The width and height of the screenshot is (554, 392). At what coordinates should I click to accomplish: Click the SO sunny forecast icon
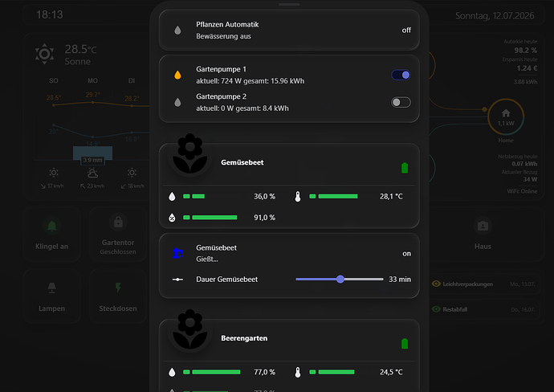click(54, 173)
